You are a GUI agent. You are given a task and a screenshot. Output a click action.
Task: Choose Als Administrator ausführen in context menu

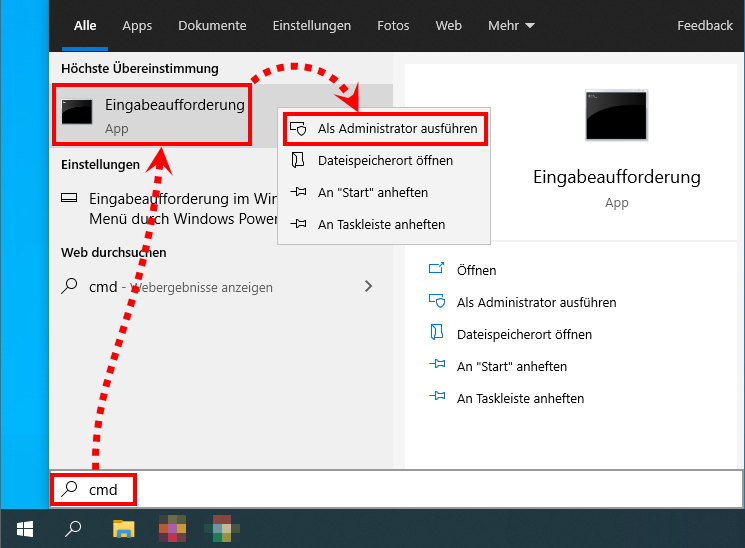pos(397,129)
